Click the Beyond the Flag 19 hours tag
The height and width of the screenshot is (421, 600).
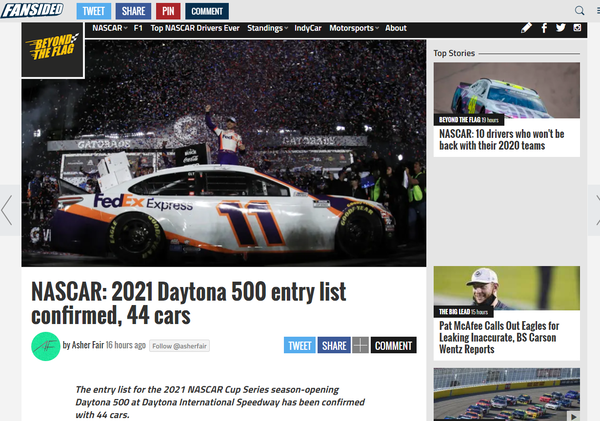(469, 120)
